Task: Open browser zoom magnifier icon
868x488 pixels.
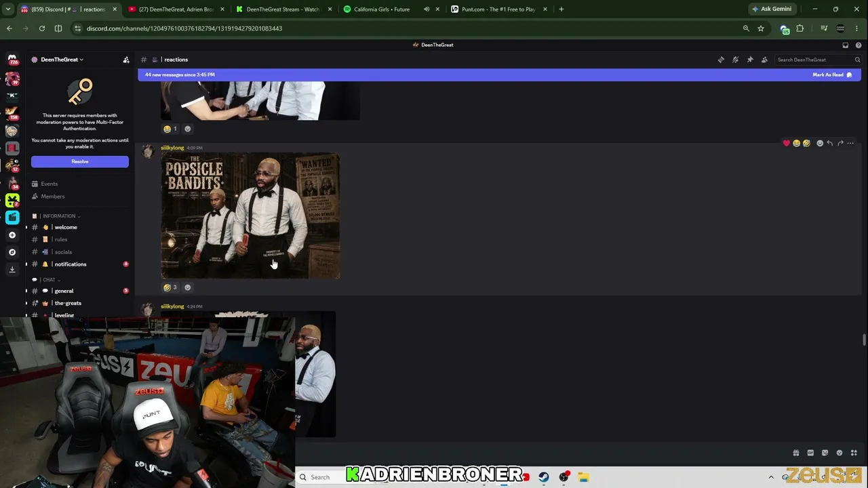Action: [x=746, y=28]
